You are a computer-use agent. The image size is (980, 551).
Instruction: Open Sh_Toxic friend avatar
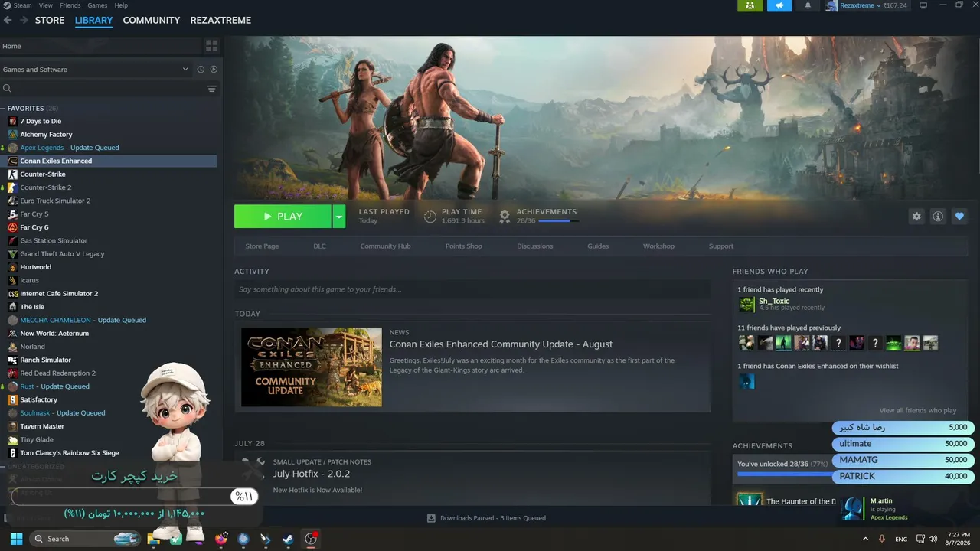tap(746, 305)
